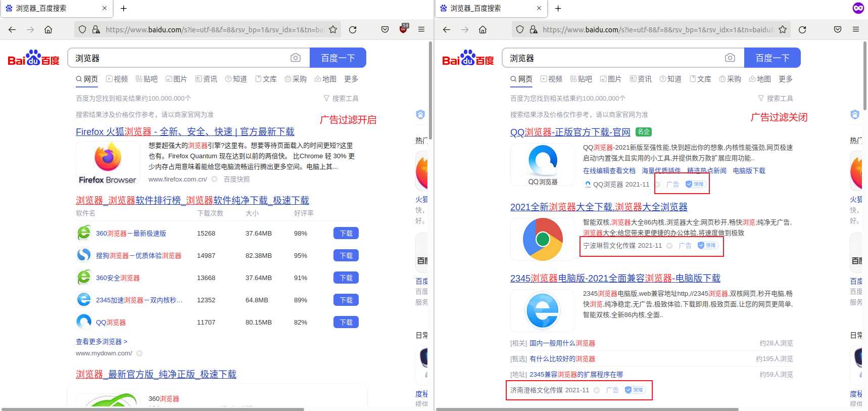Open Pocket icon in left browser toolbar
868x411 pixels.
tap(385, 30)
